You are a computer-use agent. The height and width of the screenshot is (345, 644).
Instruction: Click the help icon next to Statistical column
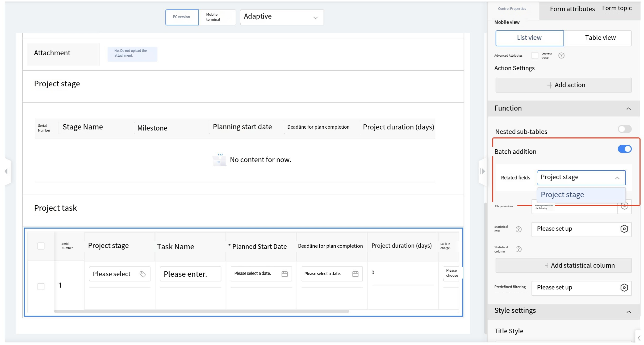pos(518,249)
